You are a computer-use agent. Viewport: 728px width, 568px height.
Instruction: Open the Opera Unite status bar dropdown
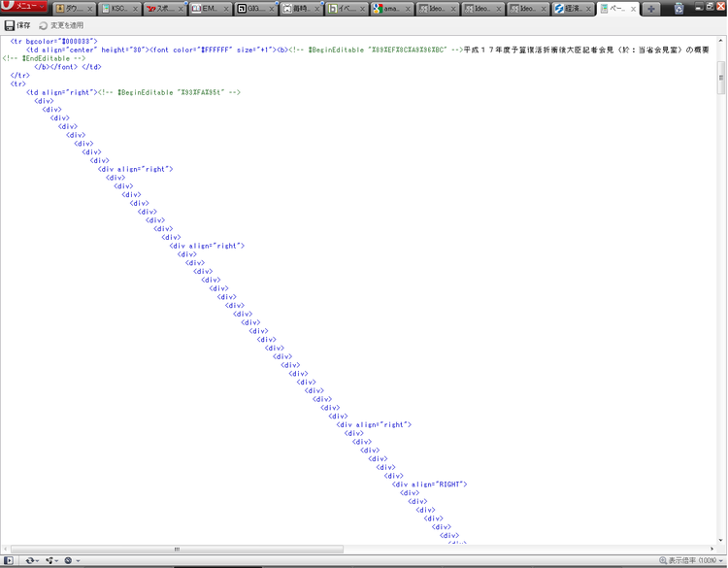pyautogui.click(x=51, y=560)
